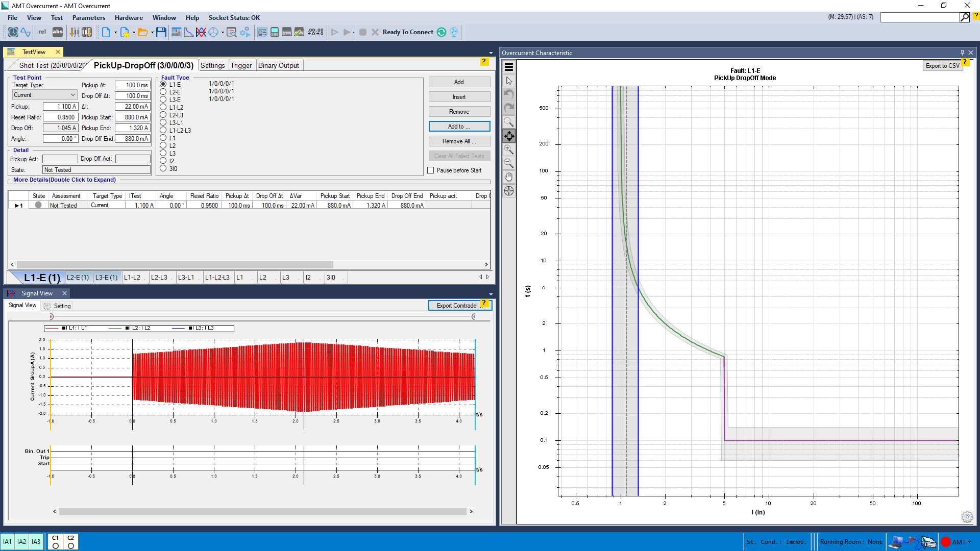Open chart settings gear in bottom right
980x551 pixels.
(x=967, y=517)
